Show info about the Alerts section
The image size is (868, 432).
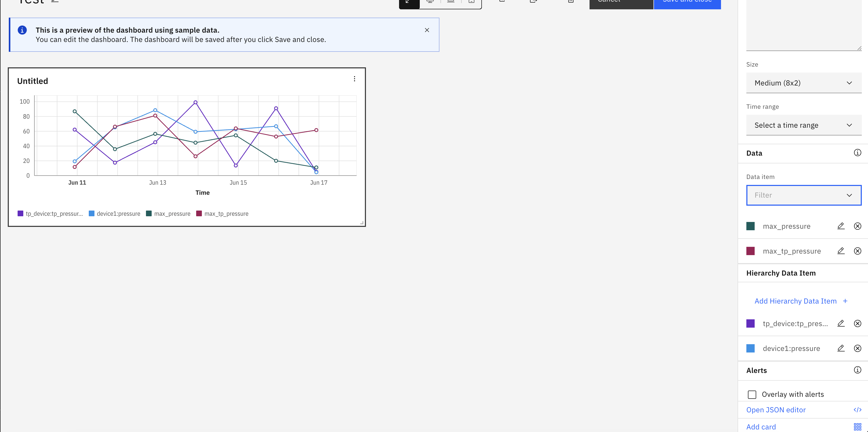858,370
